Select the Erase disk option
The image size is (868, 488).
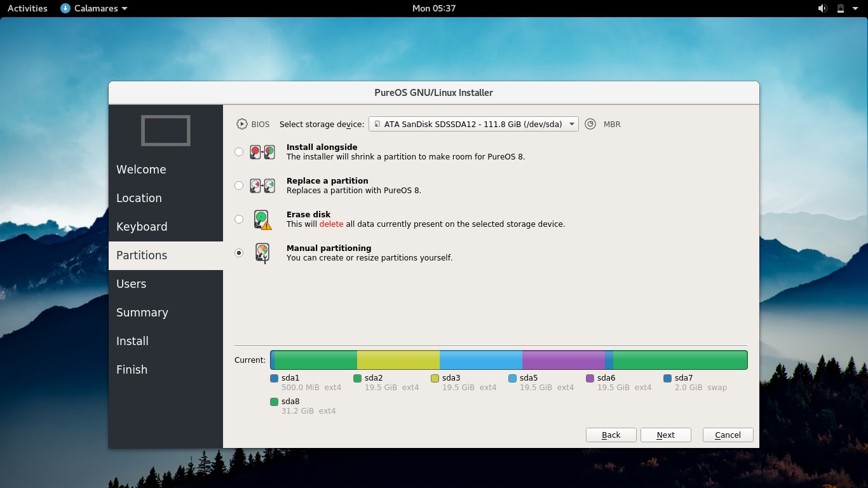(239, 219)
